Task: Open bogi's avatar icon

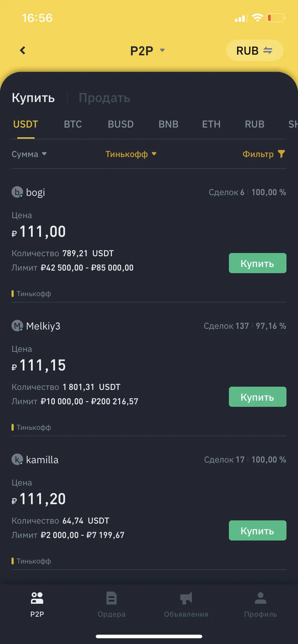Action: point(17,192)
